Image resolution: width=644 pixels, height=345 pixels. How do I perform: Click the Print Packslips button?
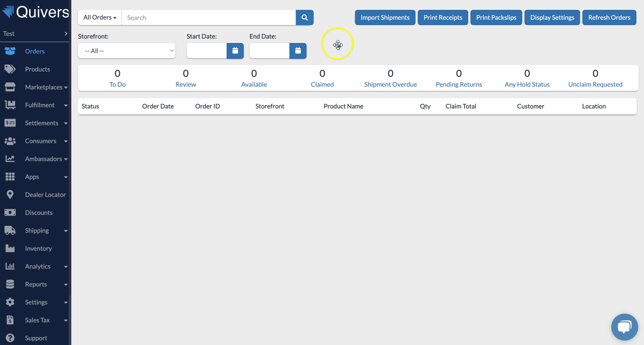[x=496, y=17]
